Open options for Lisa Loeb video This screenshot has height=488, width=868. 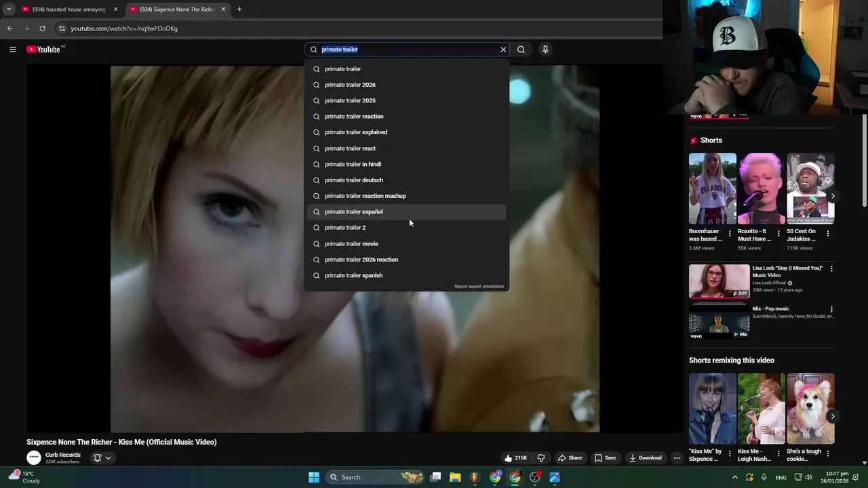831,269
